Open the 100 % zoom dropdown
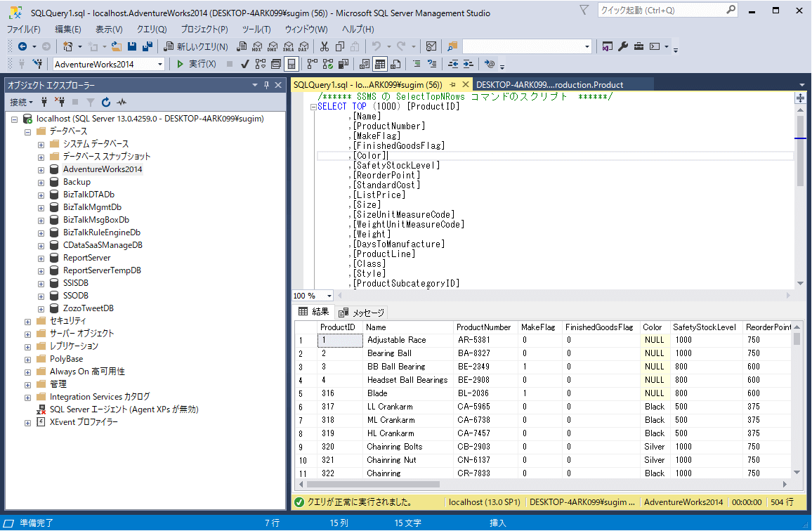Image resolution: width=812 pixels, height=531 pixels. tap(329, 296)
